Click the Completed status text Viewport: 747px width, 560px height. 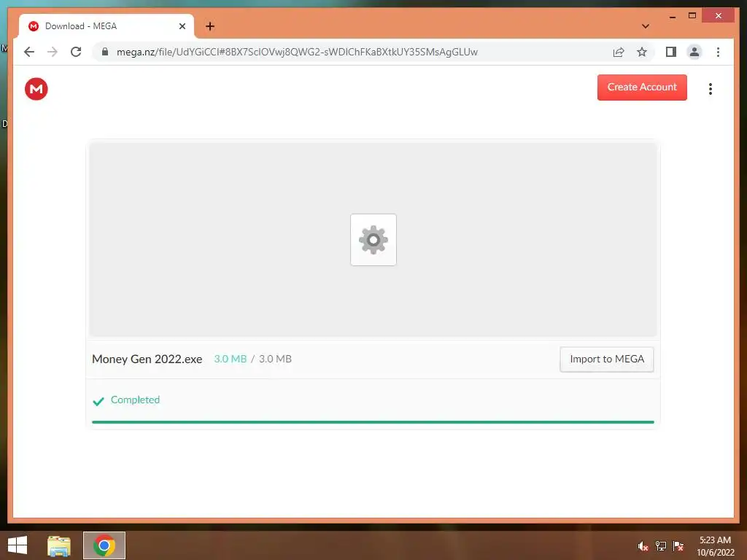click(135, 400)
